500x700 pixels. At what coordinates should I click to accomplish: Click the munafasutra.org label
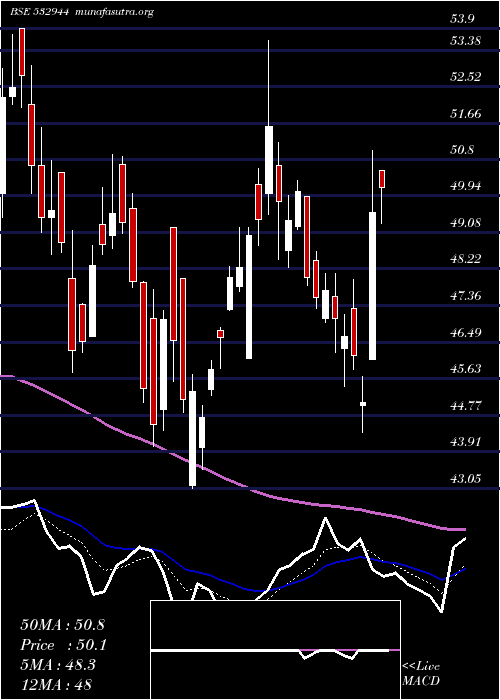coord(115,12)
